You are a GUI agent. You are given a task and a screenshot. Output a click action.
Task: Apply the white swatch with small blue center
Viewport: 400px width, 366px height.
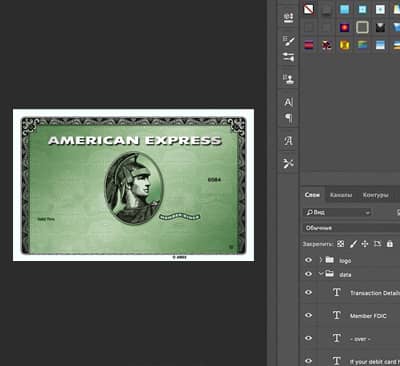coord(380,9)
